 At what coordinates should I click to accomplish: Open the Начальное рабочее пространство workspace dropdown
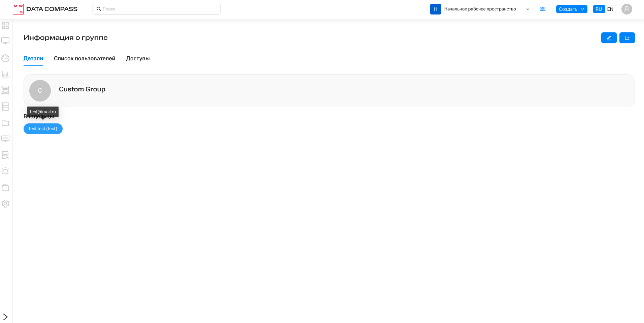tap(480, 9)
